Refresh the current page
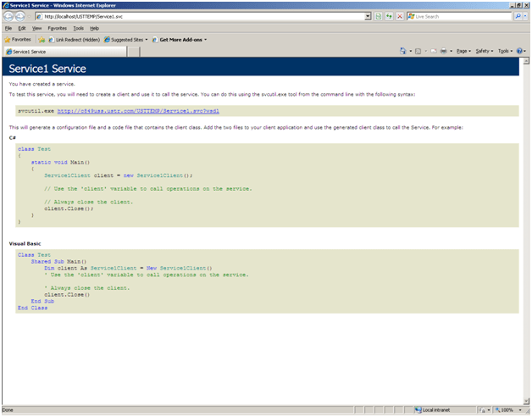 [389, 16]
